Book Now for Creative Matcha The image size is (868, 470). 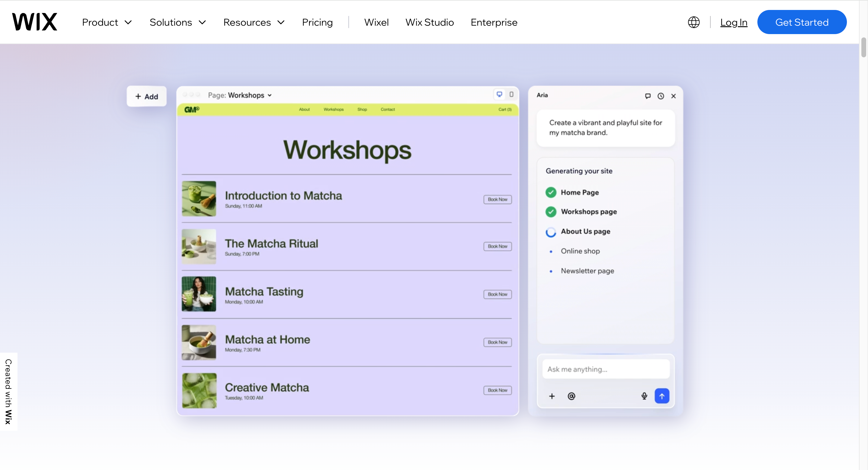coord(497,390)
